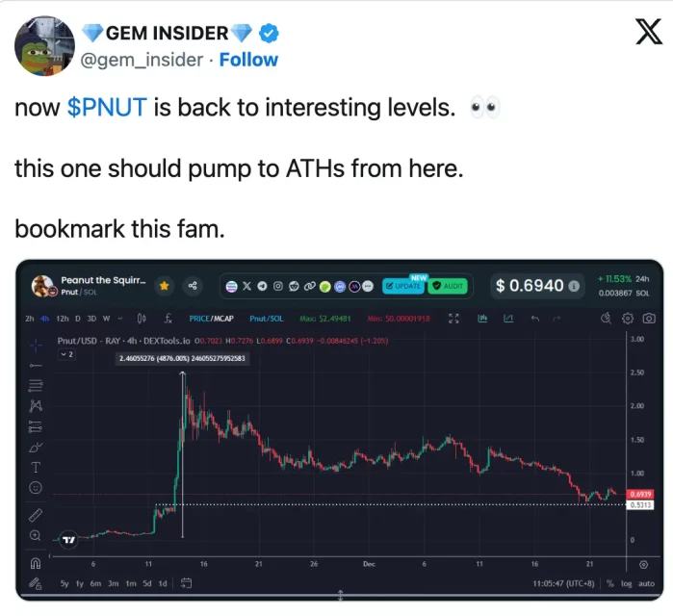Open the candle chart type dropdown
The height and width of the screenshot is (616, 673).
pos(142,318)
